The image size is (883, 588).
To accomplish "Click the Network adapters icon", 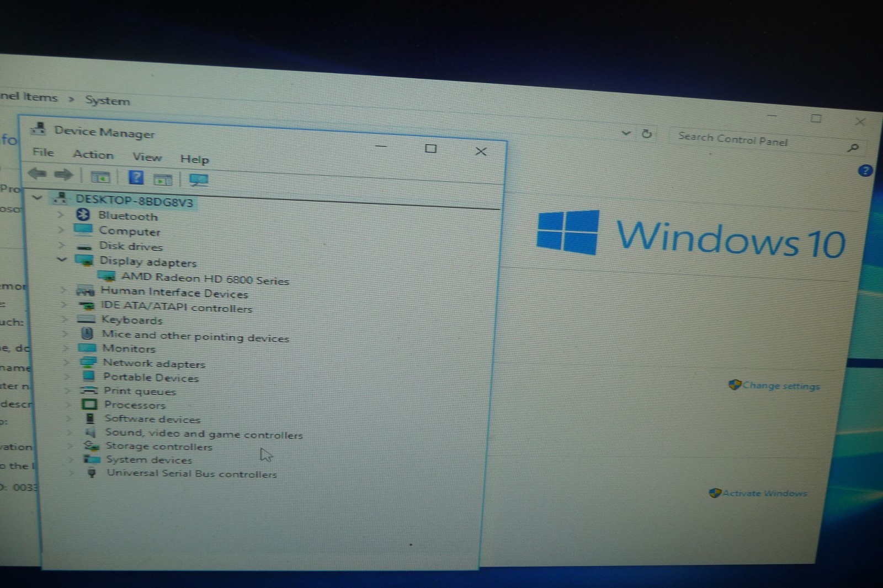I will 88,362.
